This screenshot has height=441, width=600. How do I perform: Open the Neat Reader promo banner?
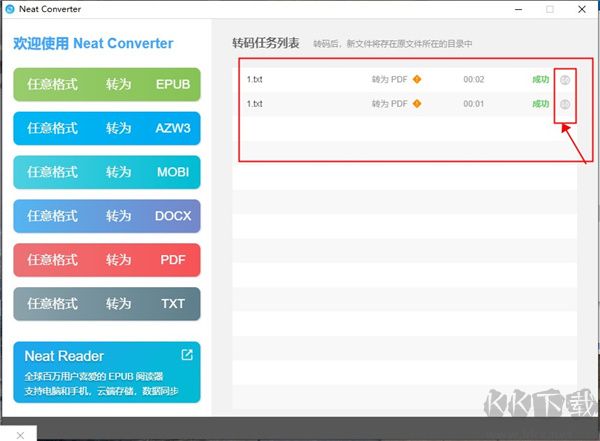tap(107, 372)
